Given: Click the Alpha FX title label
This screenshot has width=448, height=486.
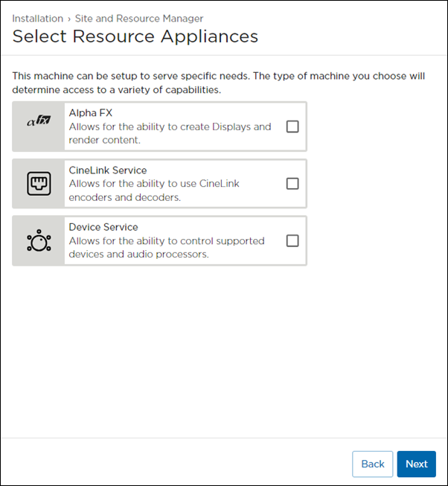Looking at the screenshot, I should click(x=92, y=113).
